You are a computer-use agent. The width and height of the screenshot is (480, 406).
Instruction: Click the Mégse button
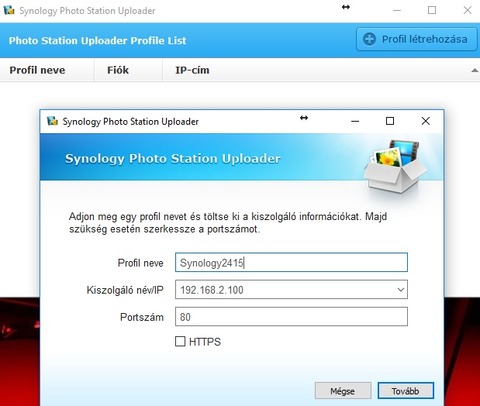click(x=343, y=391)
